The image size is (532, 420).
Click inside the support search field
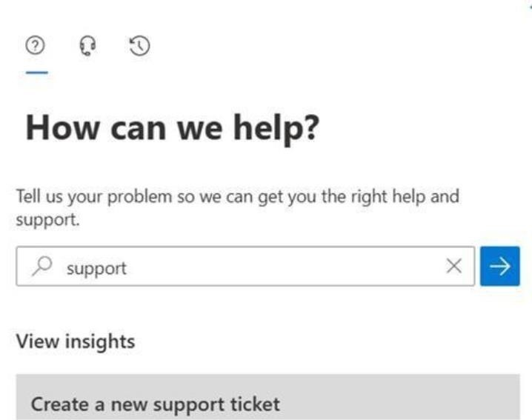point(245,267)
